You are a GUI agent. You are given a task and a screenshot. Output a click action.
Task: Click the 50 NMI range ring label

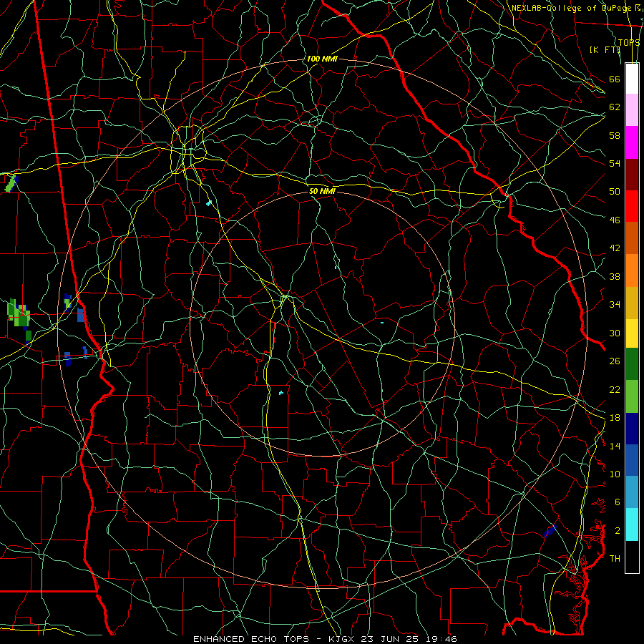pyautogui.click(x=321, y=191)
